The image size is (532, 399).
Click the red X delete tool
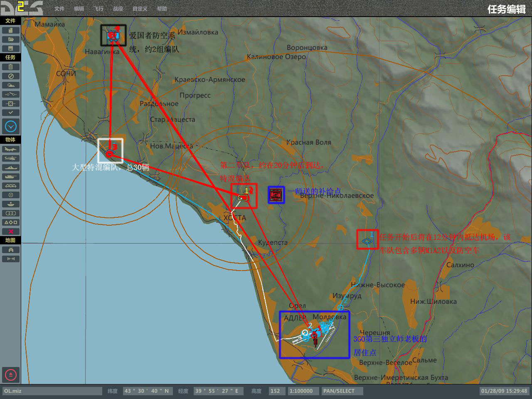(x=10, y=232)
